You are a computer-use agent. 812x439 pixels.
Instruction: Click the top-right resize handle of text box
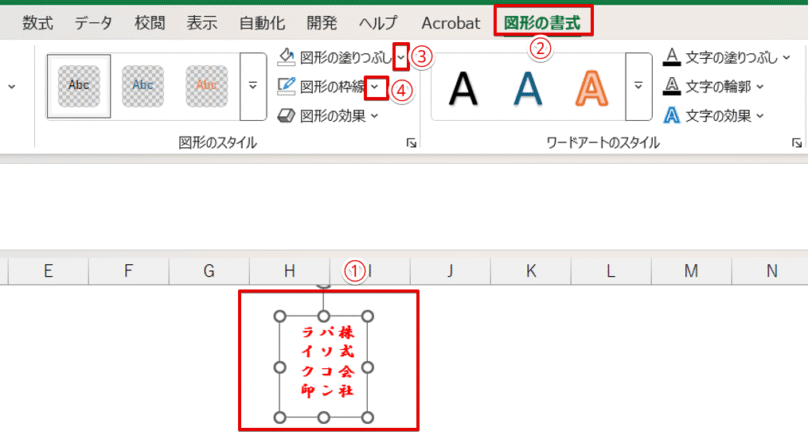[368, 316]
